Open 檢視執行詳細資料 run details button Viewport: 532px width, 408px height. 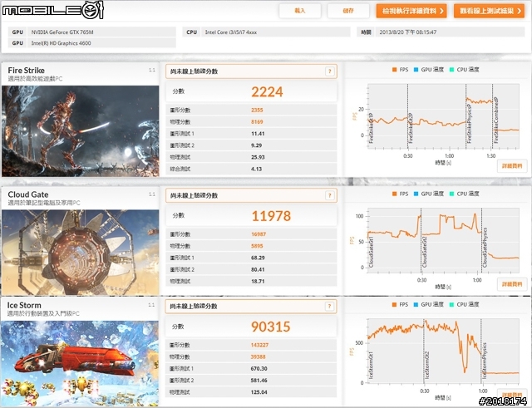coord(411,11)
